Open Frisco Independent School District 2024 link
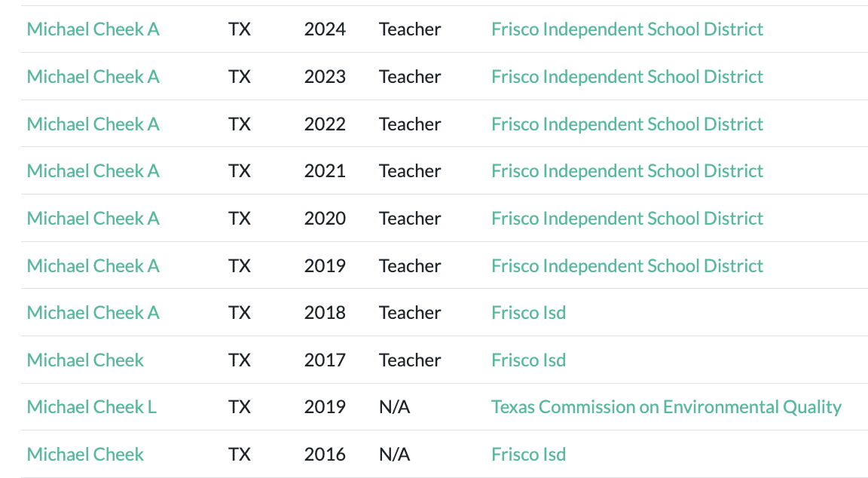Viewport: 868px width, 478px height. [627, 29]
